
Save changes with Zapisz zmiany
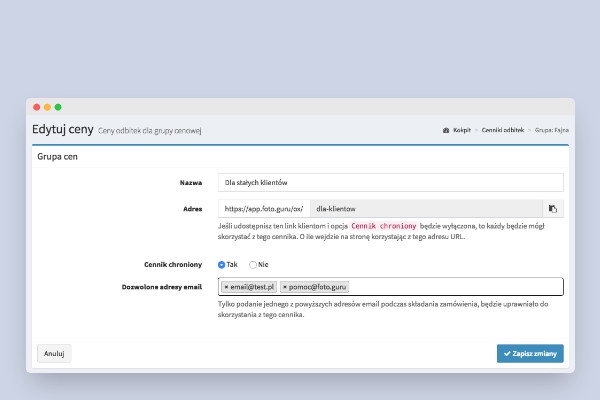click(530, 353)
